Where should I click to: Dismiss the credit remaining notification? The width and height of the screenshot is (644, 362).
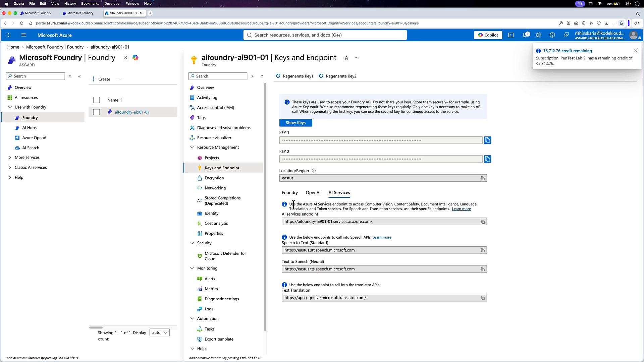coord(636,51)
